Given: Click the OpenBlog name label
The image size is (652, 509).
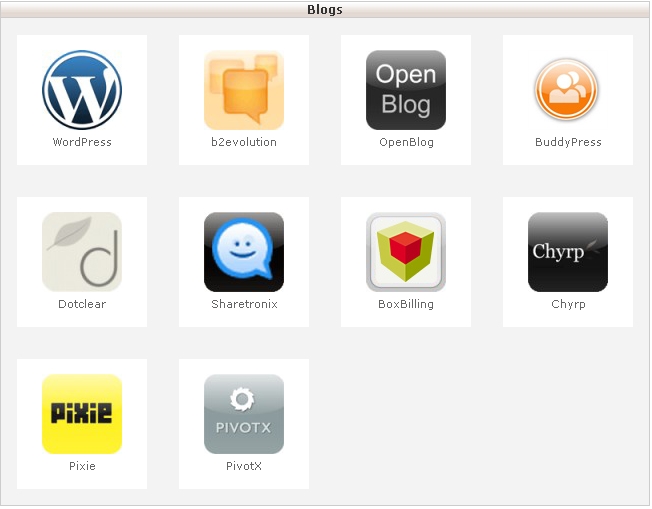Looking at the screenshot, I should coord(406,143).
